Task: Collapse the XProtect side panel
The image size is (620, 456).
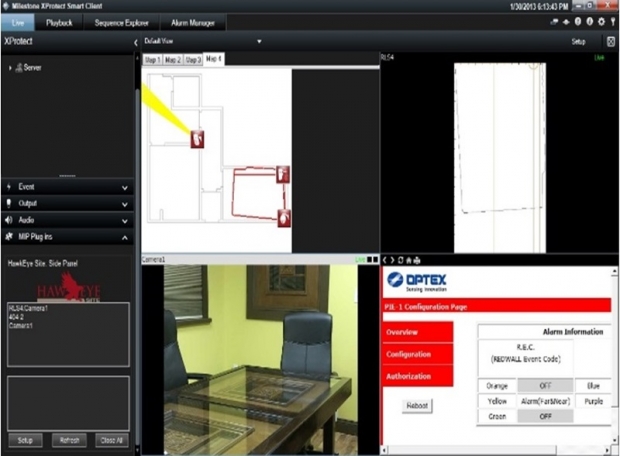Action: click(x=136, y=42)
